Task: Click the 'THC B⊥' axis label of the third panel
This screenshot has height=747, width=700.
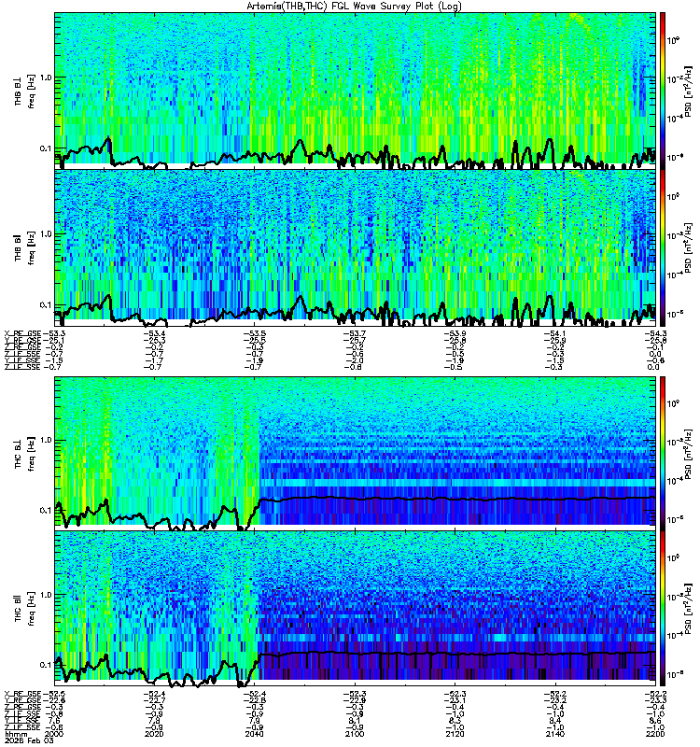Action: pyautogui.click(x=18, y=454)
